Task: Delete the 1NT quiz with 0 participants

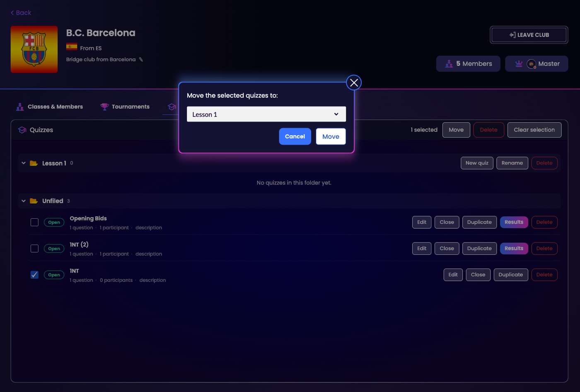Action: click(x=544, y=275)
